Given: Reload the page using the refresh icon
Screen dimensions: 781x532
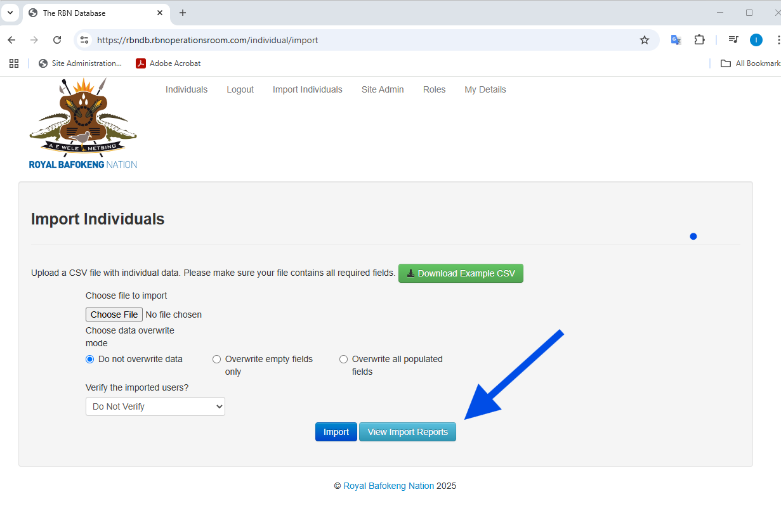Looking at the screenshot, I should pyautogui.click(x=57, y=40).
